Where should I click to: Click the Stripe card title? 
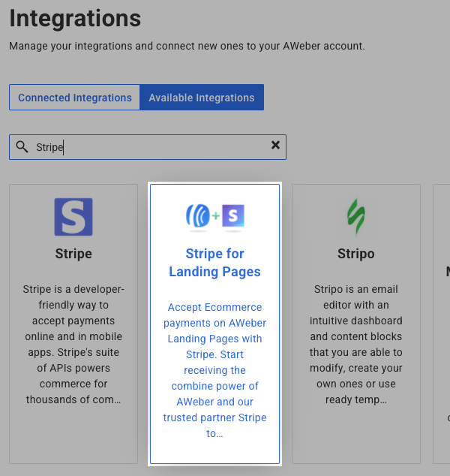pyautogui.click(x=73, y=254)
